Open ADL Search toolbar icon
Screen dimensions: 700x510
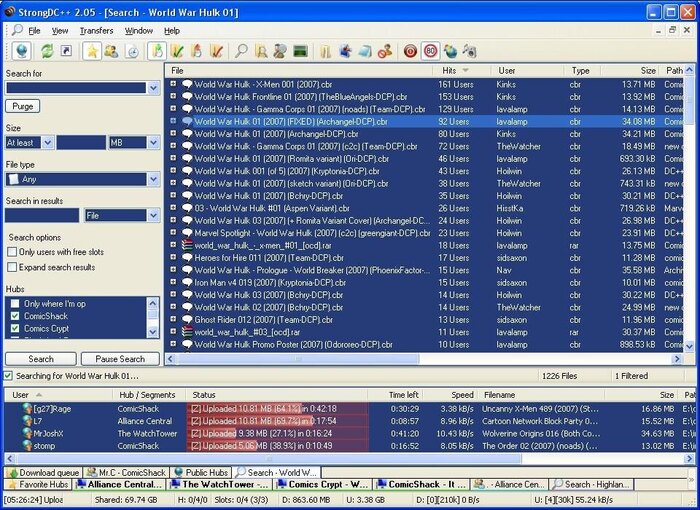(261, 51)
